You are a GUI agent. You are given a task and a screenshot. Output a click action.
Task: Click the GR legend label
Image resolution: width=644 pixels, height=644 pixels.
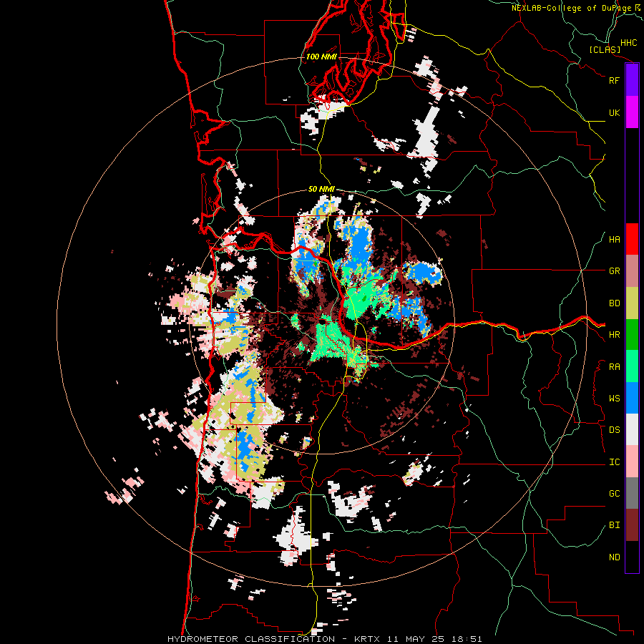pos(614,271)
